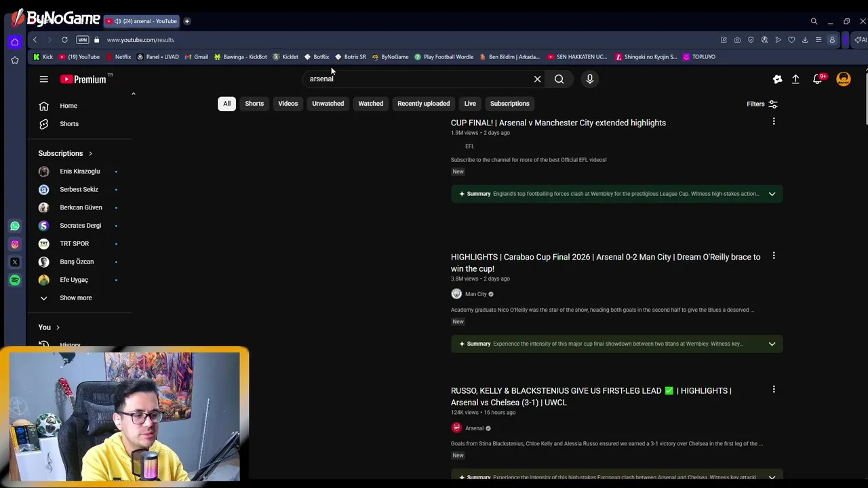
Task: Open the YouTube notifications bell
Action: tap(818, 79)
